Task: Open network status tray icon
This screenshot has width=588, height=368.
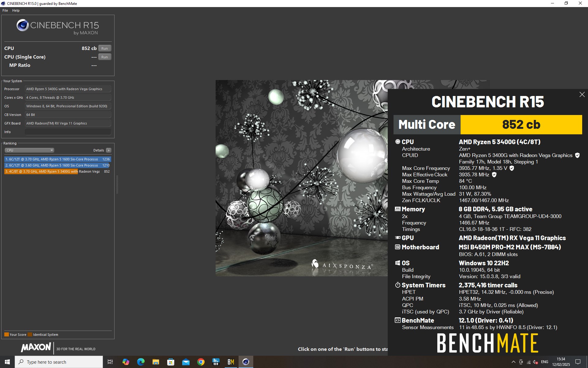Action: click(529, 362)
